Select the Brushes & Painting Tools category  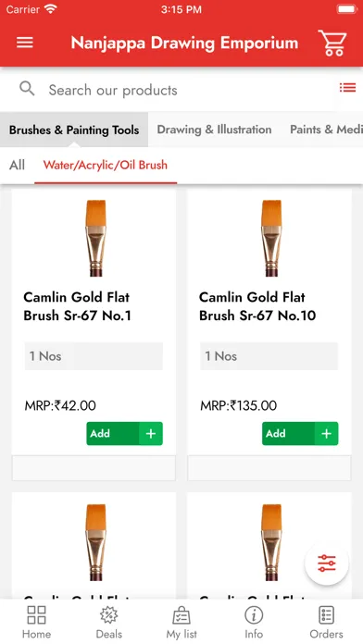click(74, 130)
